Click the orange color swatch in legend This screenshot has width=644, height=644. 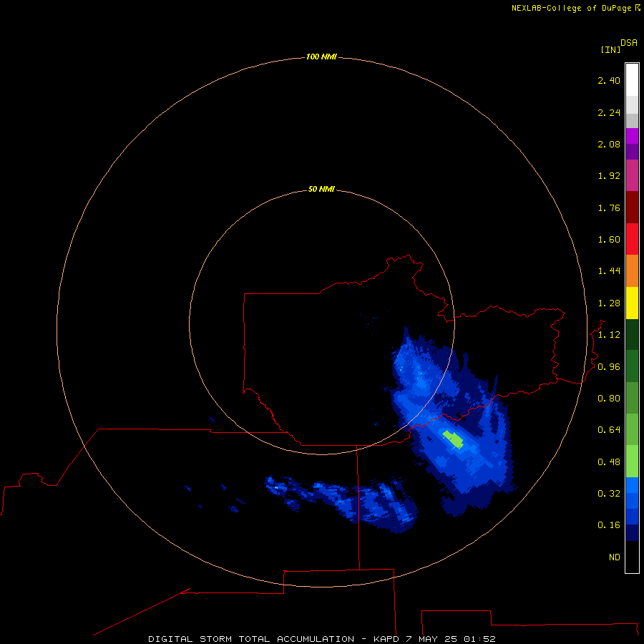click(x=632, y=270)
